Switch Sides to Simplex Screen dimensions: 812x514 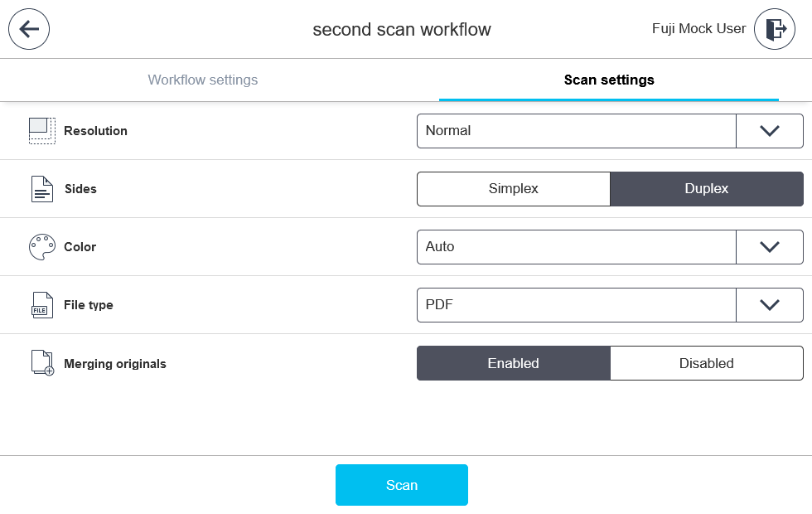(x=513, y=188)
